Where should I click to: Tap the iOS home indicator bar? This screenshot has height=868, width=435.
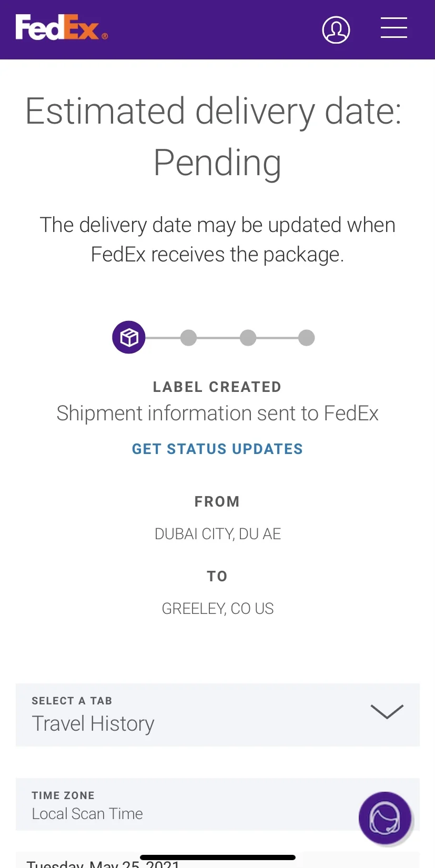[218, 857]
